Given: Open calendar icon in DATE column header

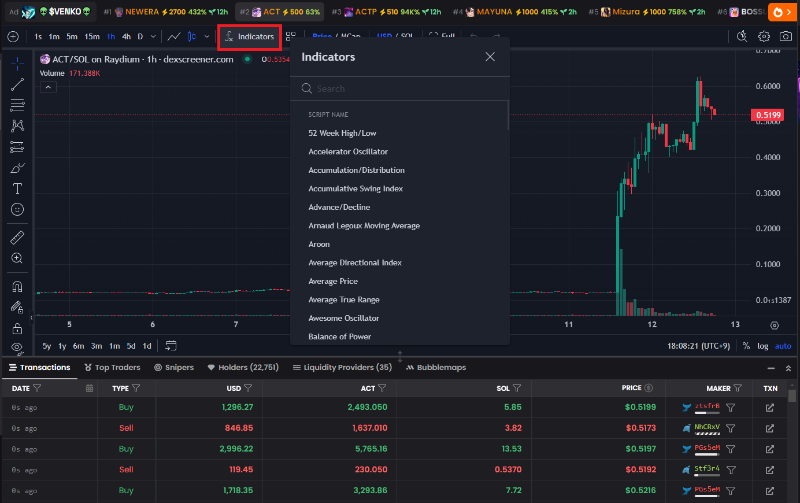Looking at the screenshot, I should pyautogui.click(x=89, y=388).
